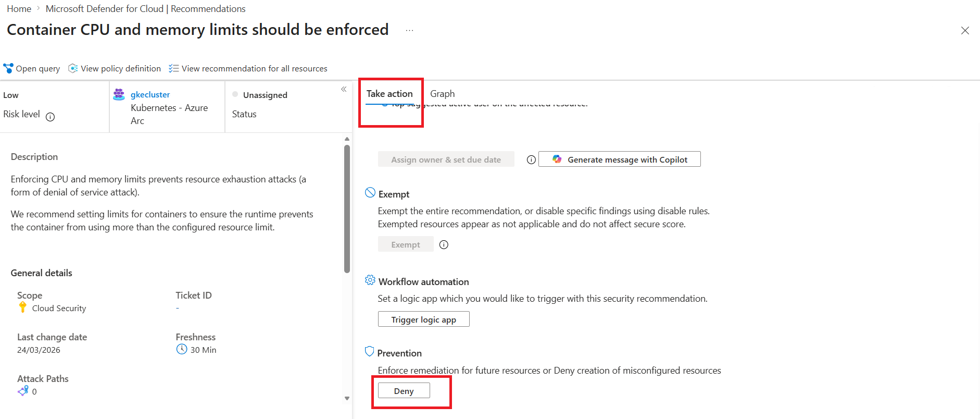
Task: Open the more options ellipsis menu
Action: (410, 30)
